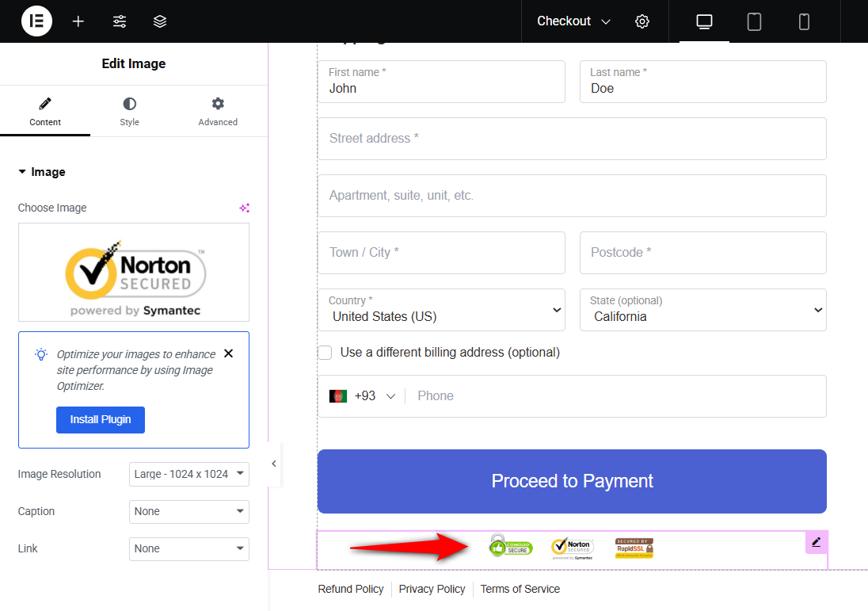868x611 pixels.
Task: Select the Norton Secured badge in canvas
Action: [x=573, y=548]
